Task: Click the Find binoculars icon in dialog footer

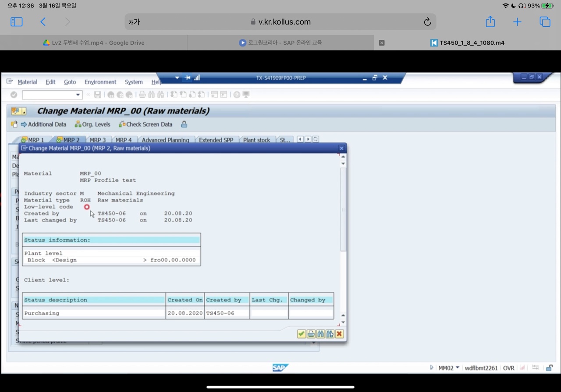Action: point(320,334)
